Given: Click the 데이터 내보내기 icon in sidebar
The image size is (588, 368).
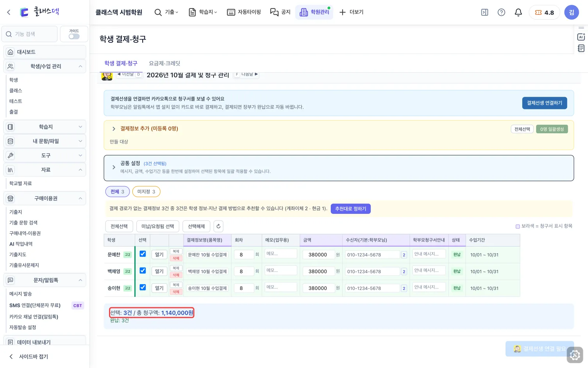Looking at the screenshot, I should click(11, 342).
